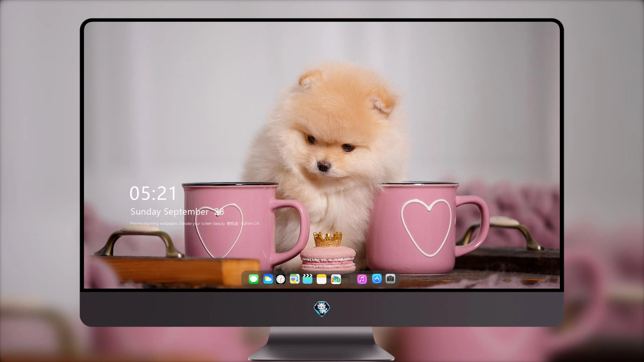Launch the Maps app from the dock
The width and height of the screenshot is (644, 362).
tap(294, 279)
